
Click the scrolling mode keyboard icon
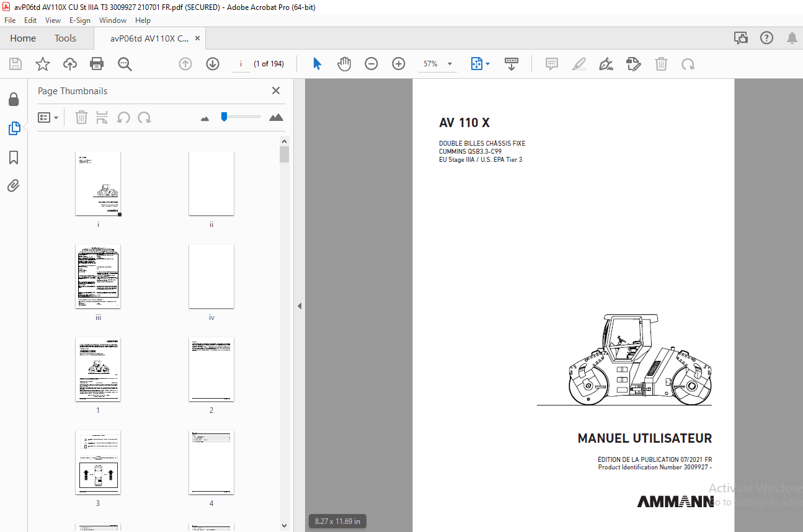pos(512,64)
